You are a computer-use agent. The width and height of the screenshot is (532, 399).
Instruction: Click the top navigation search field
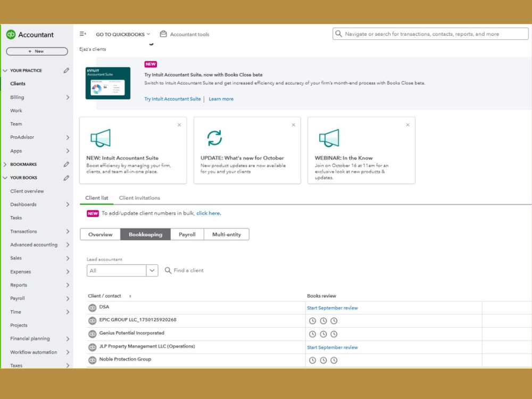430,34
